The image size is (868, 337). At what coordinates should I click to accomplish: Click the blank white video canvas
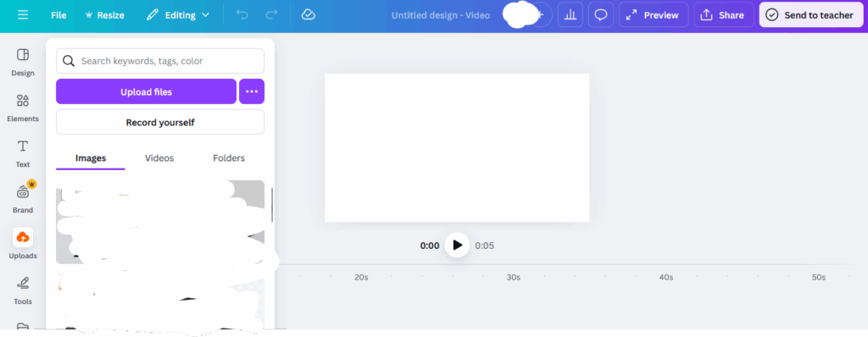[x=457, y=147]
